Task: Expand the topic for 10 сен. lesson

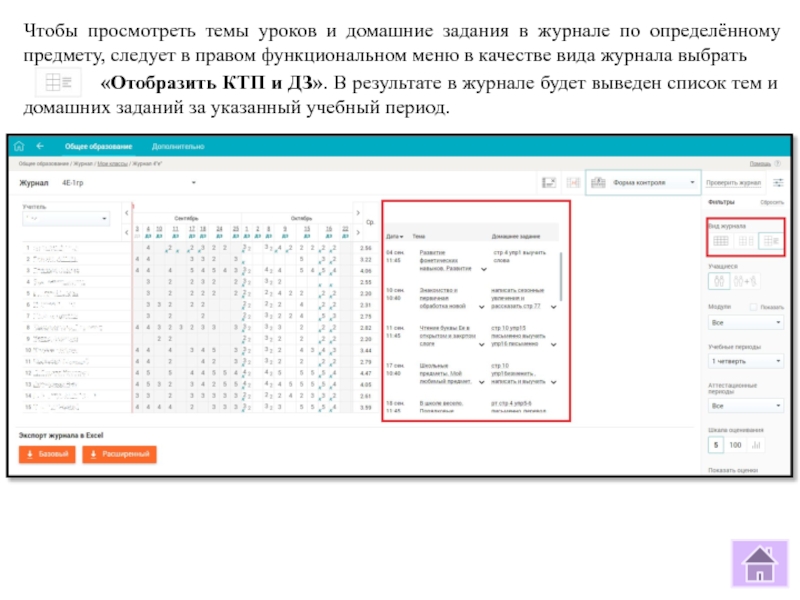Action: pyautogui.click(x=481, y=307)
